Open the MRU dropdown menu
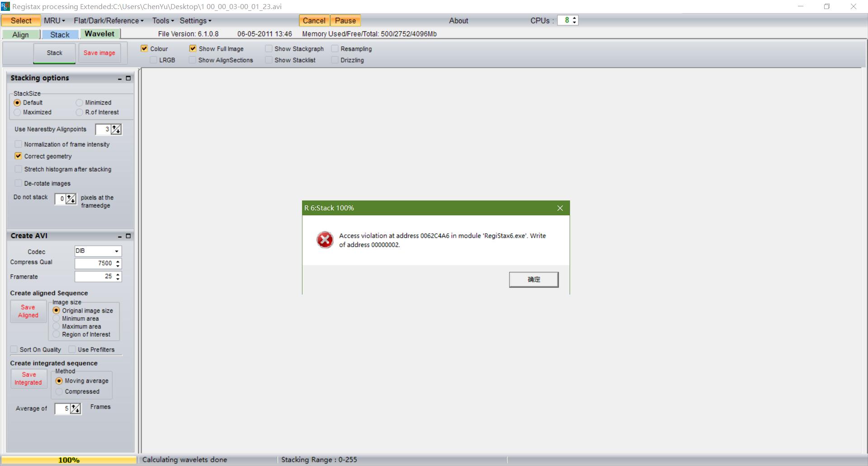 [x=54, y=21]
